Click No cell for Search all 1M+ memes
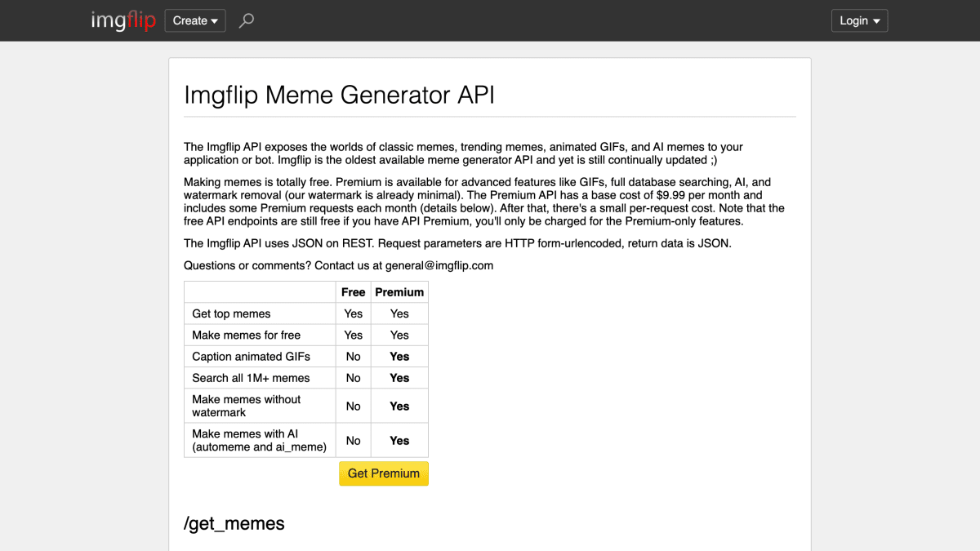The width and height of the screenshot is (980, 551). click(x=353, y=378)
